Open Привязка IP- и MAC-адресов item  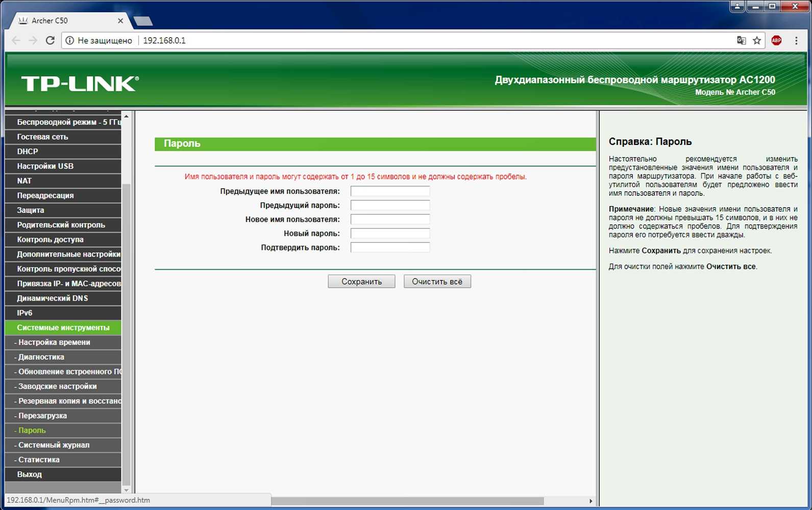tap(63, 284)
